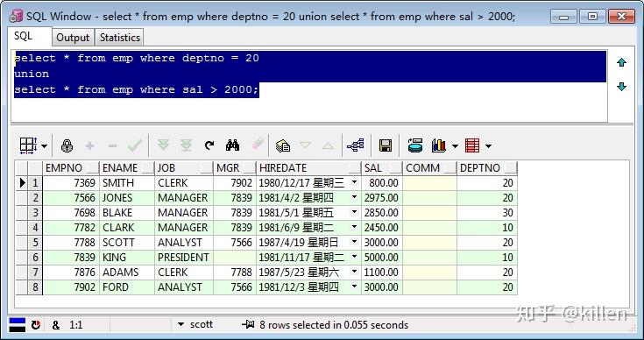The width and height of the screenshot is (644, 340).
Task: Save results with the floppy disk icon
Action: pos(386,145)
